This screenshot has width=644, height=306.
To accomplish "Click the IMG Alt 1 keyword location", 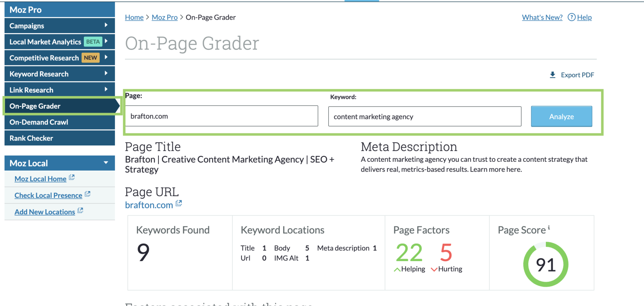I will (292, 258).
